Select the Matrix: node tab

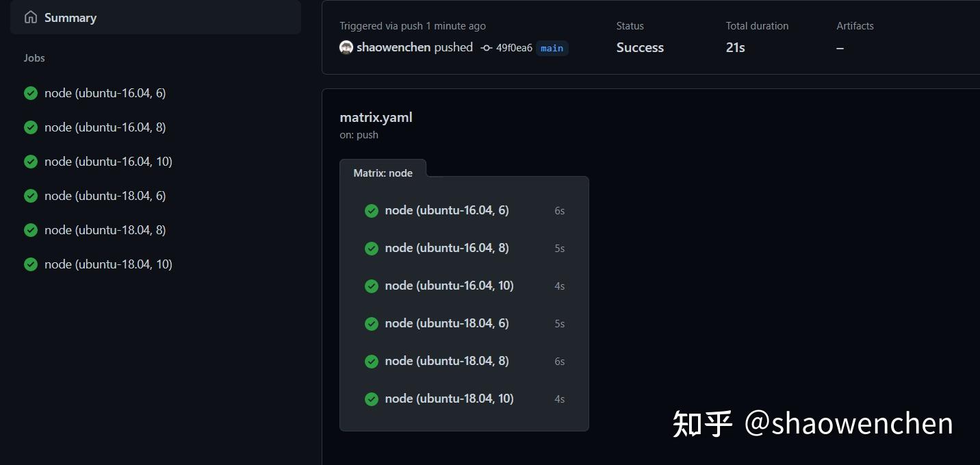(383, 173)
